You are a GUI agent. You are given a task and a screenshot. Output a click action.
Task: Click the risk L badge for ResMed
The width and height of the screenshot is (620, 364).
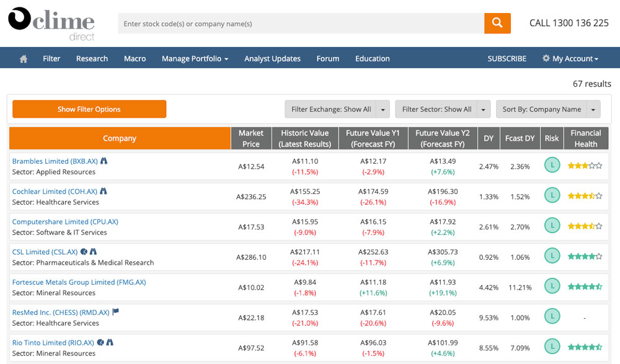point(552,316)
